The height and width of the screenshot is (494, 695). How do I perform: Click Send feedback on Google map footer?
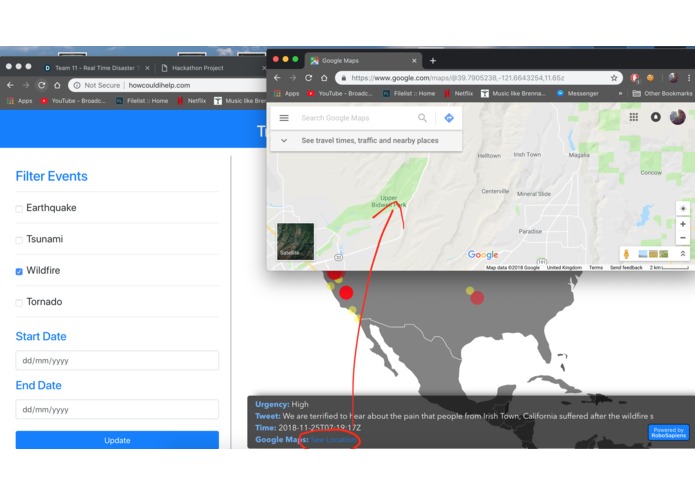click(626, 268)
